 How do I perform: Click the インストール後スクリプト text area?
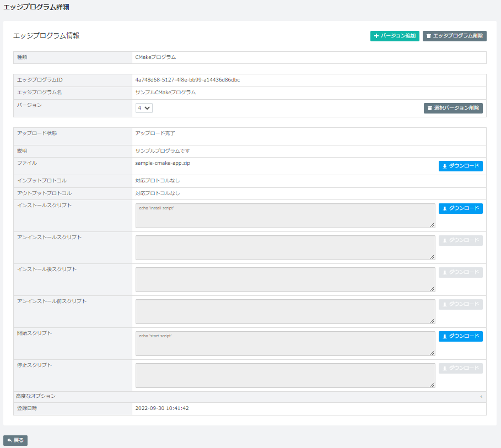285,279
